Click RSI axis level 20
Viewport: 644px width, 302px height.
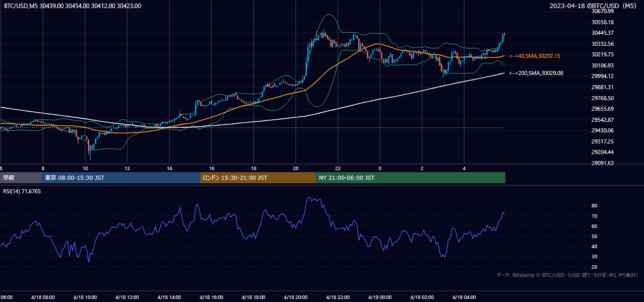tap(594, 267)
